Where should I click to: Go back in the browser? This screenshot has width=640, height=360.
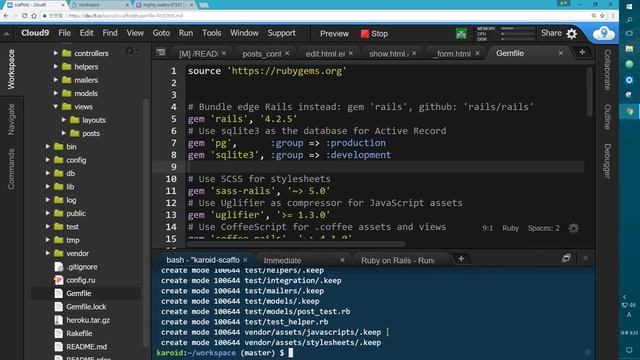(x=6, y=16)
